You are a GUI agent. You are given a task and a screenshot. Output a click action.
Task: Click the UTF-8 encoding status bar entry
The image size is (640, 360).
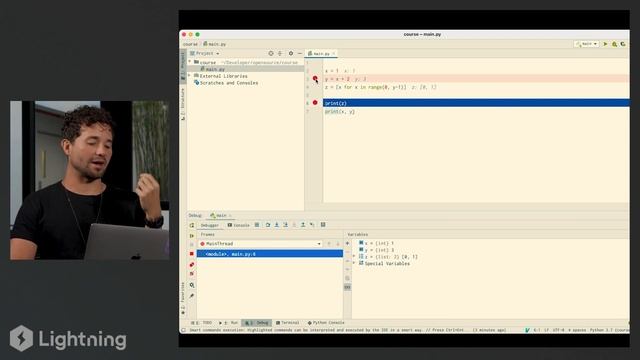pos(558,330)
